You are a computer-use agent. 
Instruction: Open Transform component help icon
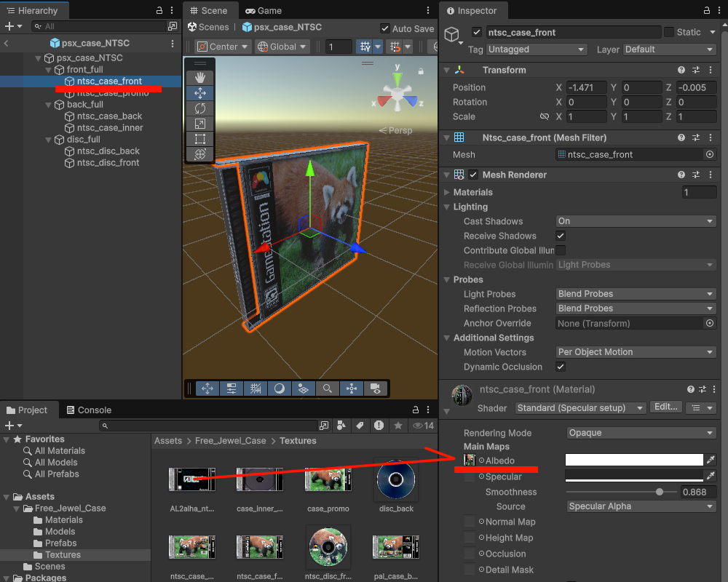coord(681,70)
